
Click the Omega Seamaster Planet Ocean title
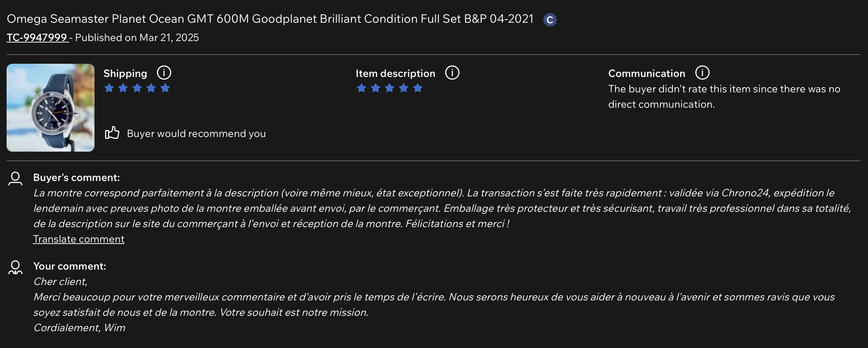(270, 19)
